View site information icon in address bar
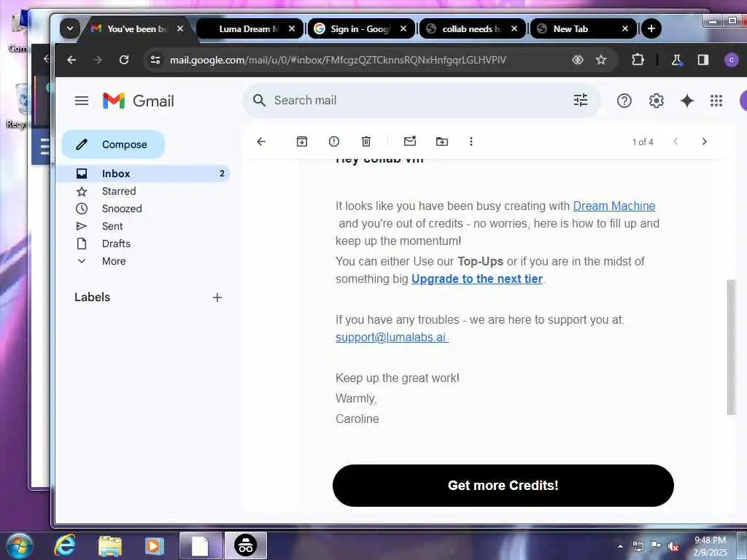This screenshot has height=560, width=747. pos(155,60)
